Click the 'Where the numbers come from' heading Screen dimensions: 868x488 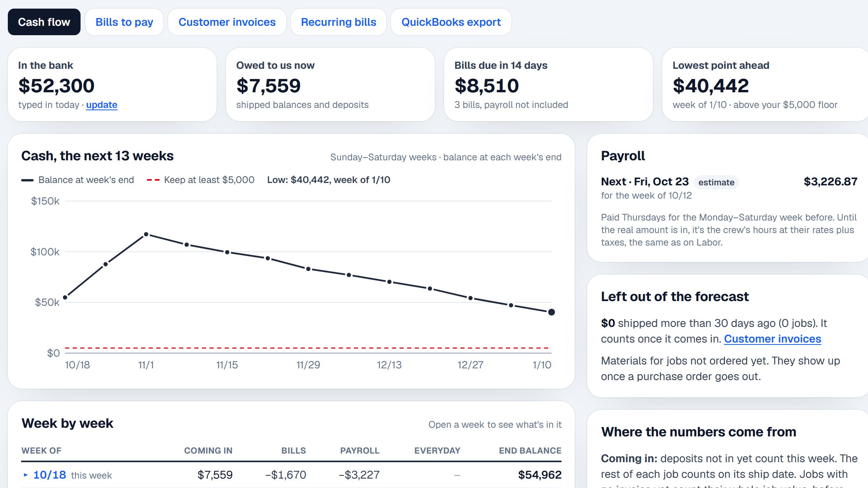click(699, 432)
